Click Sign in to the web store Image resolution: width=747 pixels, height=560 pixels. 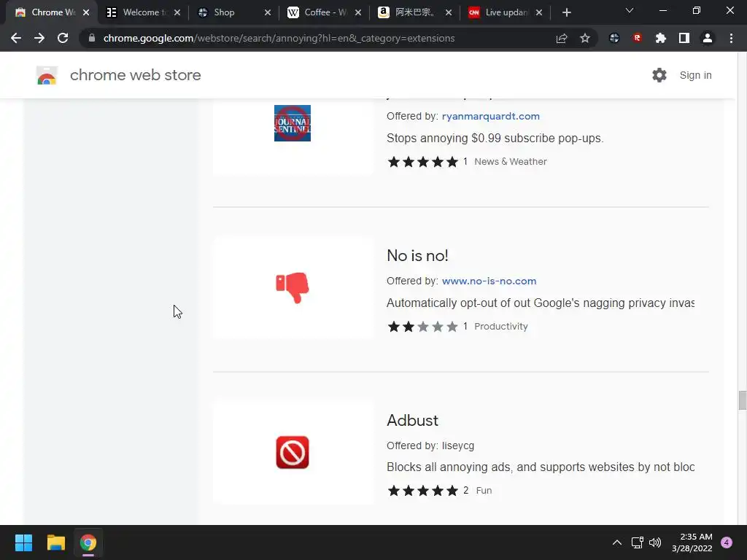coord(695,75)
